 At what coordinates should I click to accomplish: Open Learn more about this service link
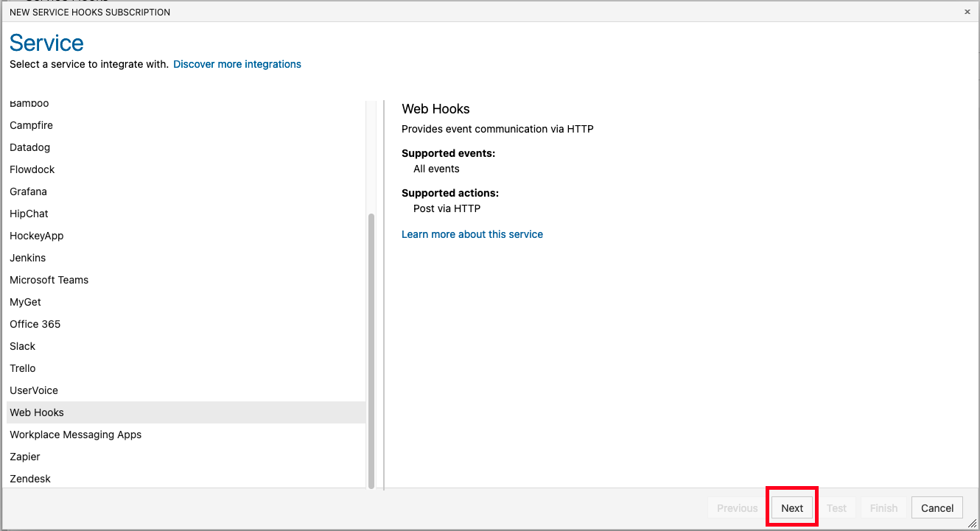472,234
